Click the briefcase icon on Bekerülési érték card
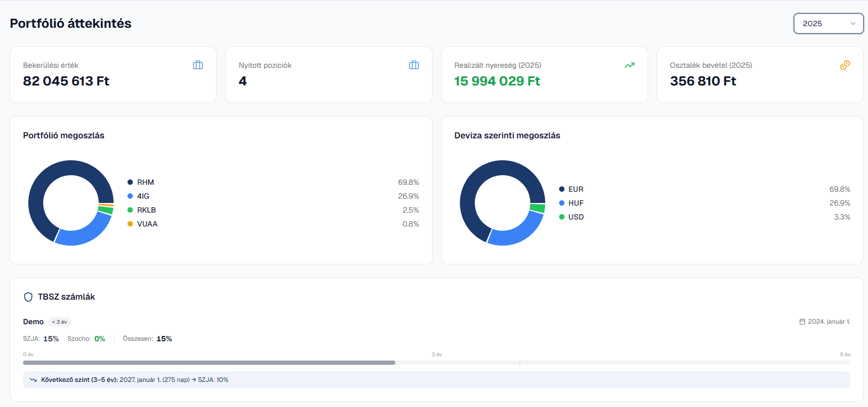Image resolution: width=868 pixels, height=407 pixels. [x=198, y=65]
